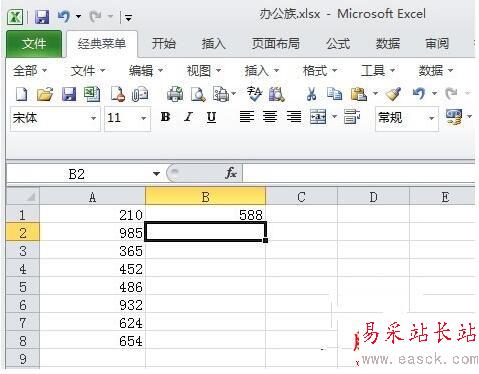479x374 pixels.
Task: Expand the classic 数据 menu
Action: [x=436, y=71]
